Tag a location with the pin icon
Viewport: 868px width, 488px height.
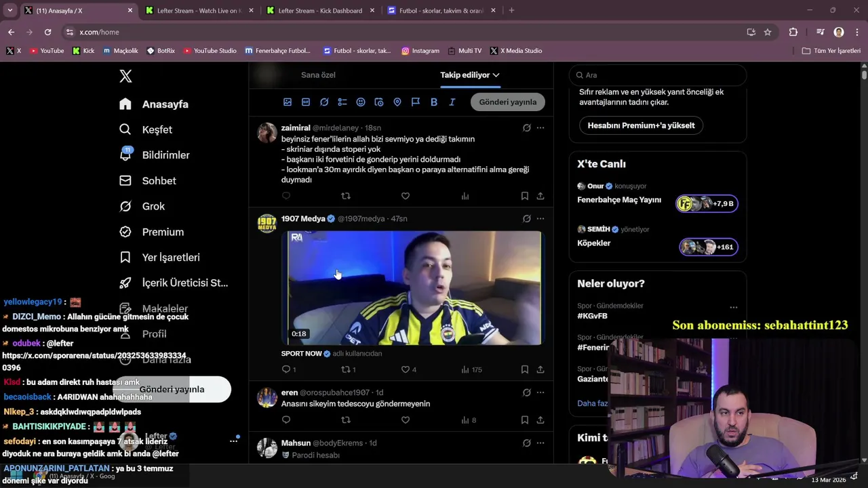(x=397, y=102)
